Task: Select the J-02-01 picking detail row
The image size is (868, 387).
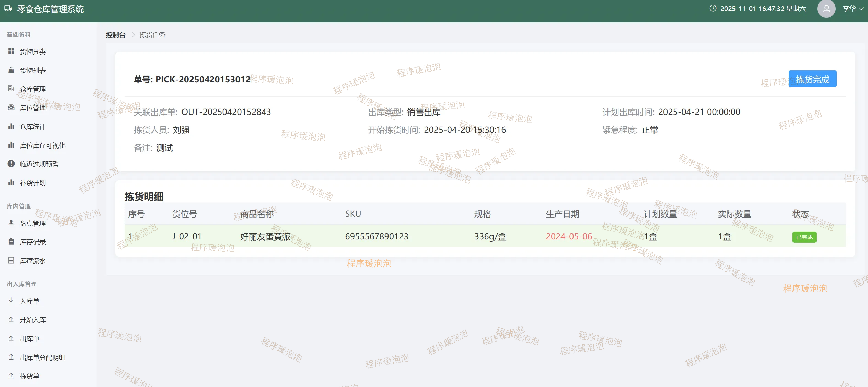Action: 187,236
